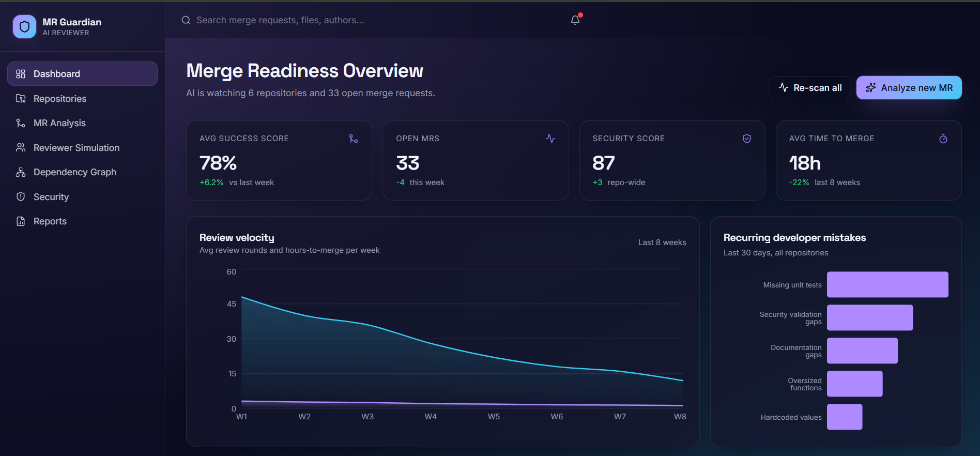
Task: Focus the search merge requests field
Action: coord(372,20)
